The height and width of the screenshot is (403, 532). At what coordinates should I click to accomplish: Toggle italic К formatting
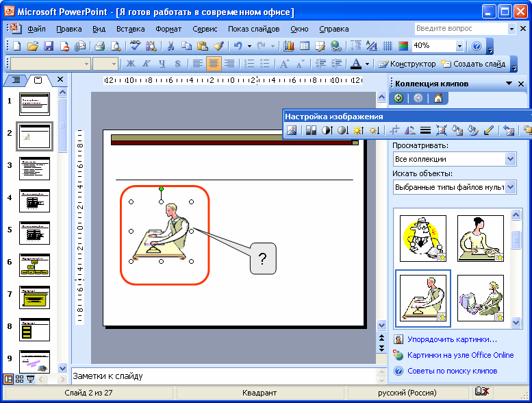[x=147, y=64]
